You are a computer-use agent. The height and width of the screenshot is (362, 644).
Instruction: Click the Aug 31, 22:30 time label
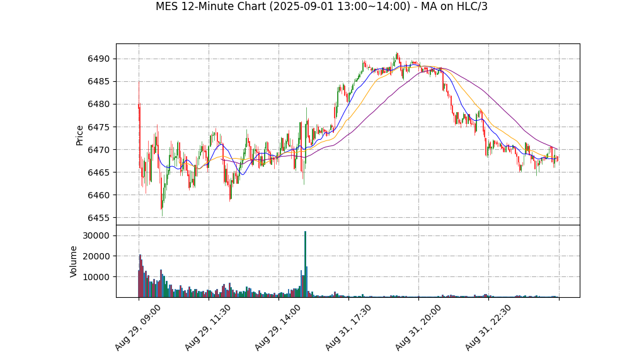coord(488,327)
